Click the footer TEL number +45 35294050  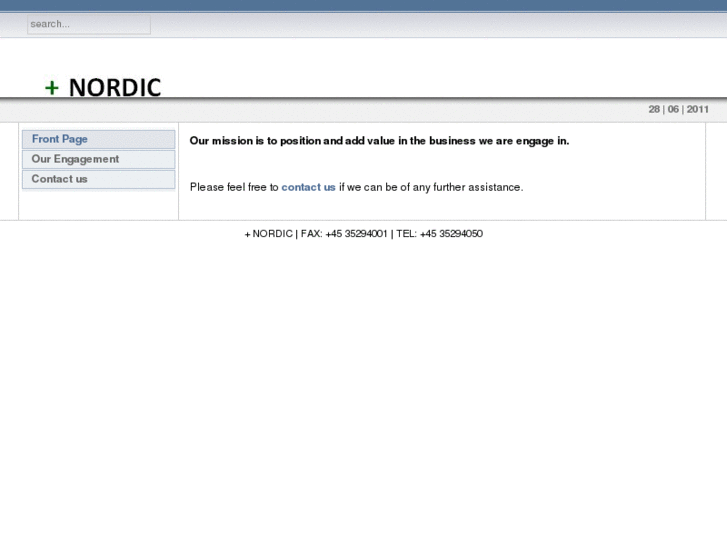451,234
